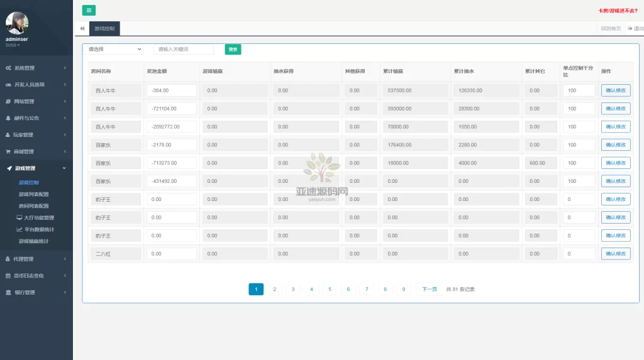Click the double-arrow tab scroll left icon
The image size is (644, 360).
click(x=82, y=28)
